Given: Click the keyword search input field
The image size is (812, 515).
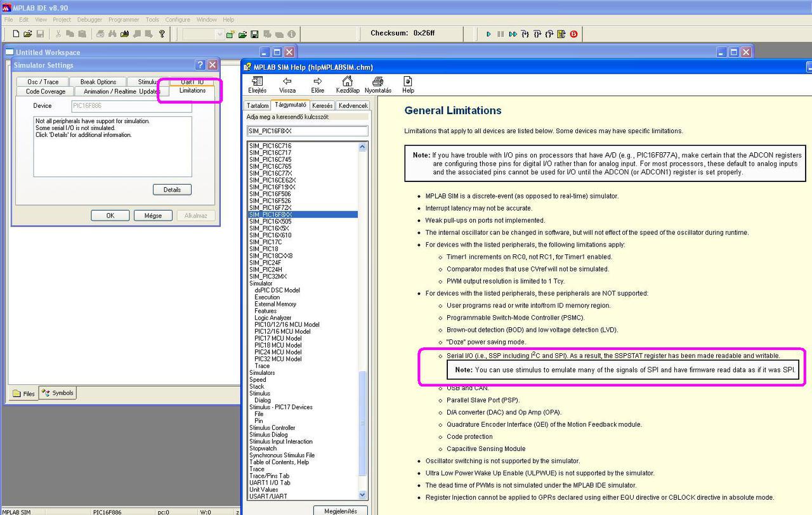Looking at the screenshot, I should pos(307,131).
